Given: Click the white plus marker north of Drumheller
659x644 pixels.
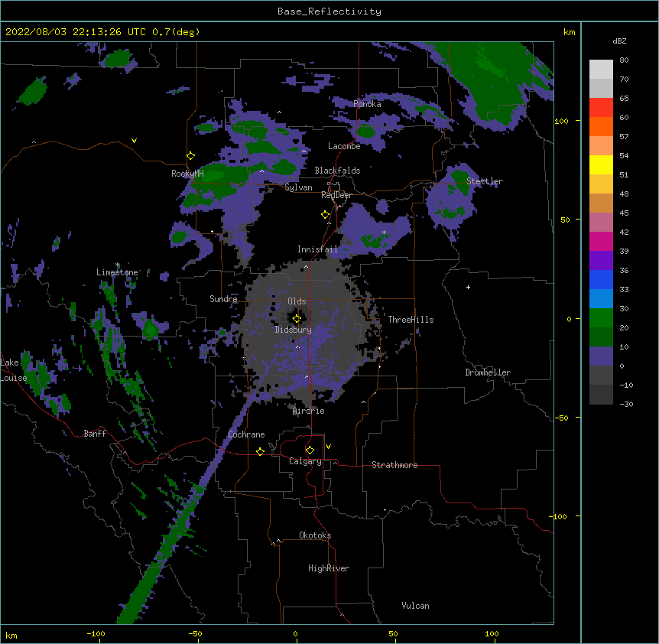Looking at the screenshot, I should click(x=468, y=287).
